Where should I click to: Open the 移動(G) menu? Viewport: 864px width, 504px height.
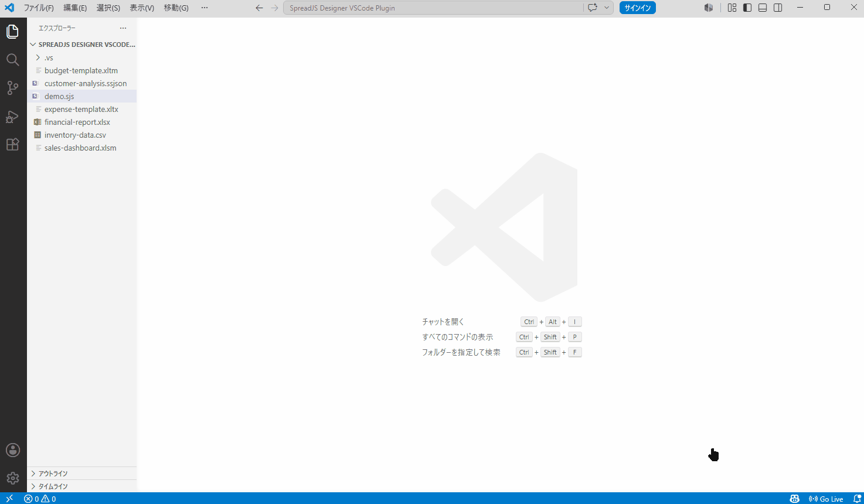pyautogui.click(x=176, y=8)
